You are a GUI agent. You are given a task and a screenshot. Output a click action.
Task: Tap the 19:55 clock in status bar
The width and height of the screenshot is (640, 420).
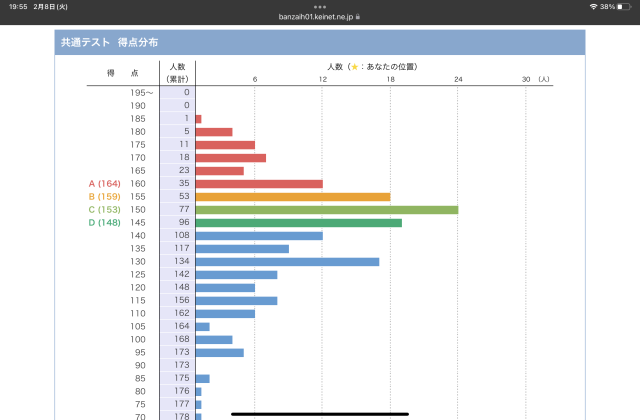click(18, 7)
